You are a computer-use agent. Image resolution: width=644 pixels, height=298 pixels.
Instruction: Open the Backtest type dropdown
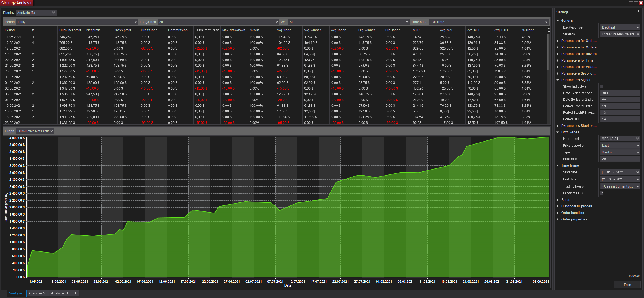pyautogui.click(x=620, y=27)
